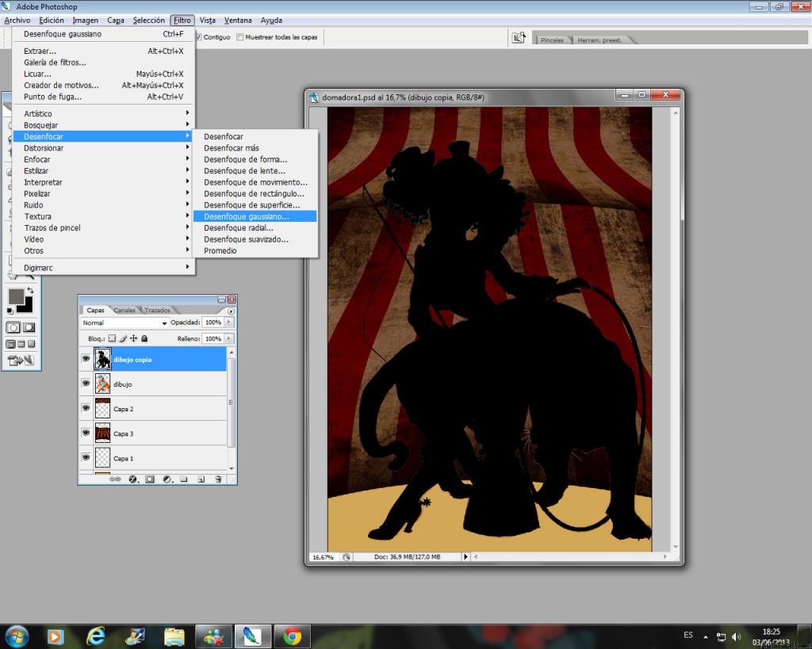The height and width of the screenshot is (649, 812).
Task: Create new layer group folder icon
Action: (x=184, y=479)
